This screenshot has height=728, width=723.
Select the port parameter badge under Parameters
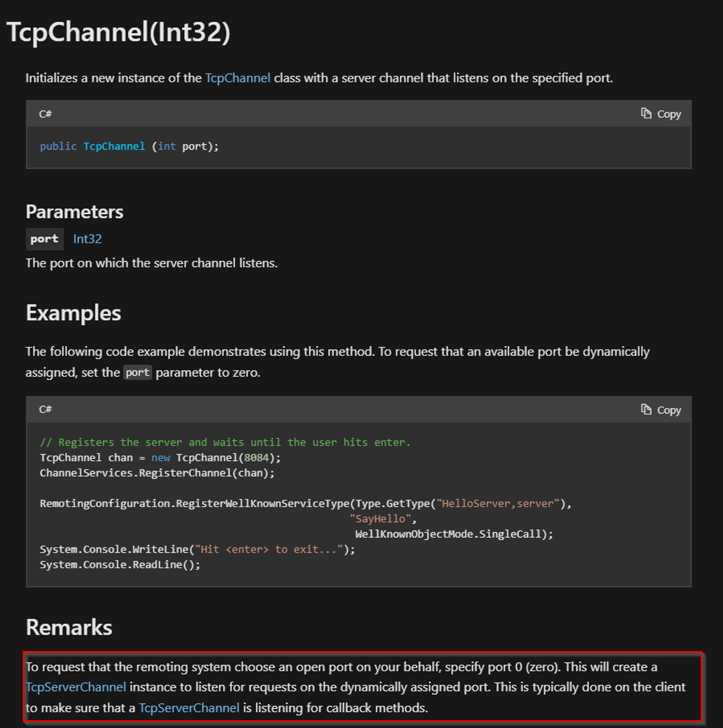[44, 239]
